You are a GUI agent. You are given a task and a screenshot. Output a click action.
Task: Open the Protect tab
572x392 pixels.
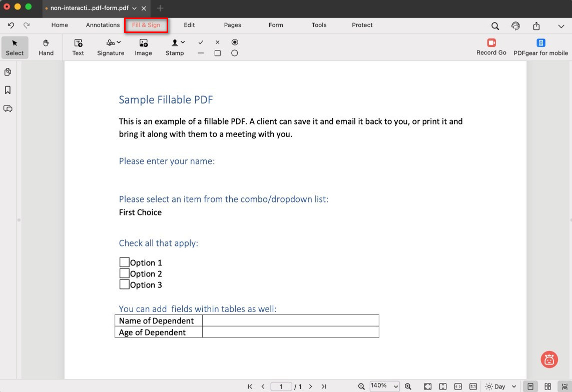pos(362,25)
